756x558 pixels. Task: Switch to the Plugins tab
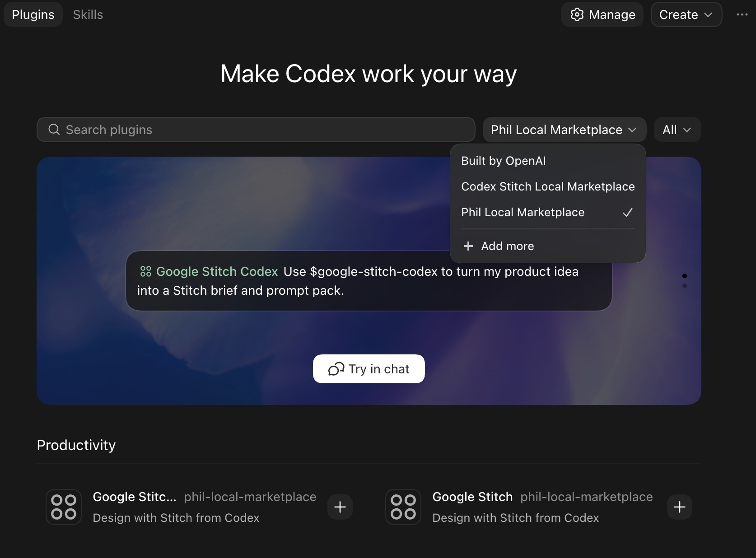pos(33,15)
